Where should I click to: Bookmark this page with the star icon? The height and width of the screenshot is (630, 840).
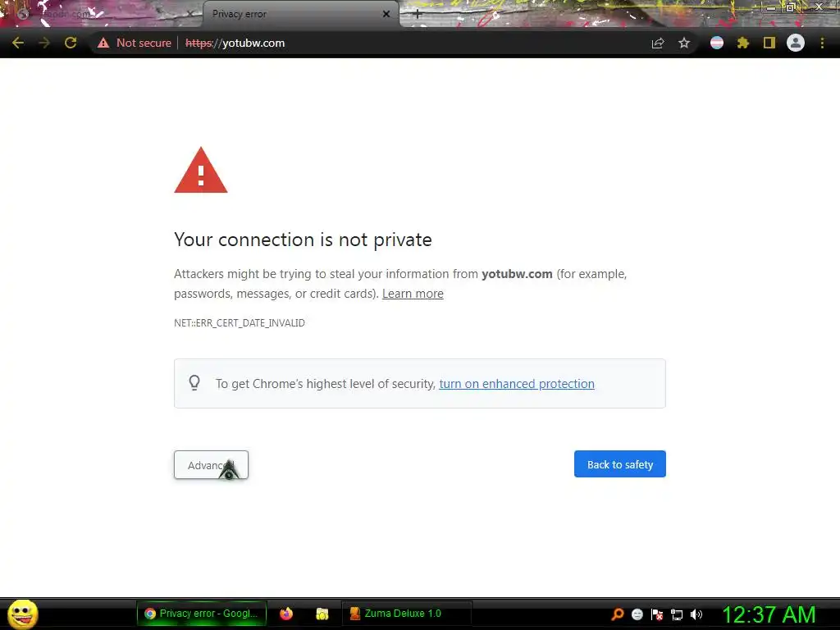684,43
